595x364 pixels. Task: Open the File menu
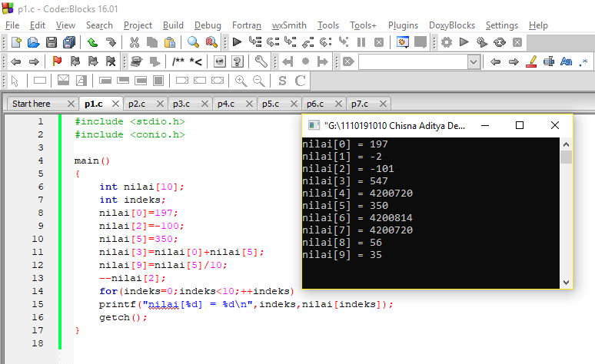12,25
